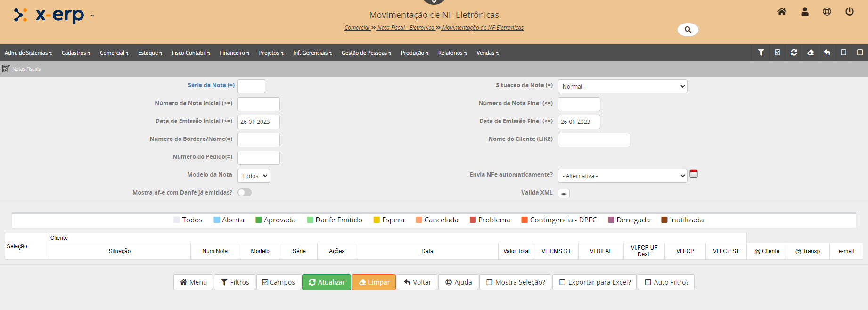
Task: Expand the Modelo da Nota dropdown
Action: click(x=254, y=176)
